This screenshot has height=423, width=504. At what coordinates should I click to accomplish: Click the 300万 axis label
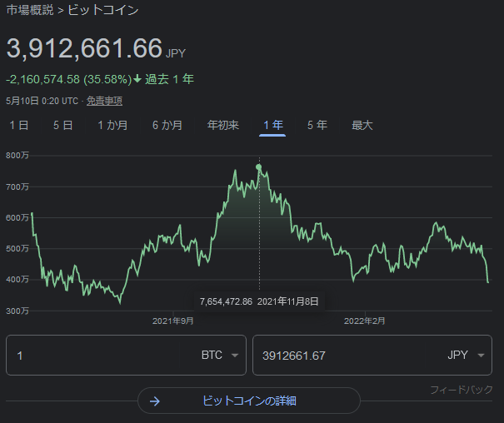coord(17,311)
